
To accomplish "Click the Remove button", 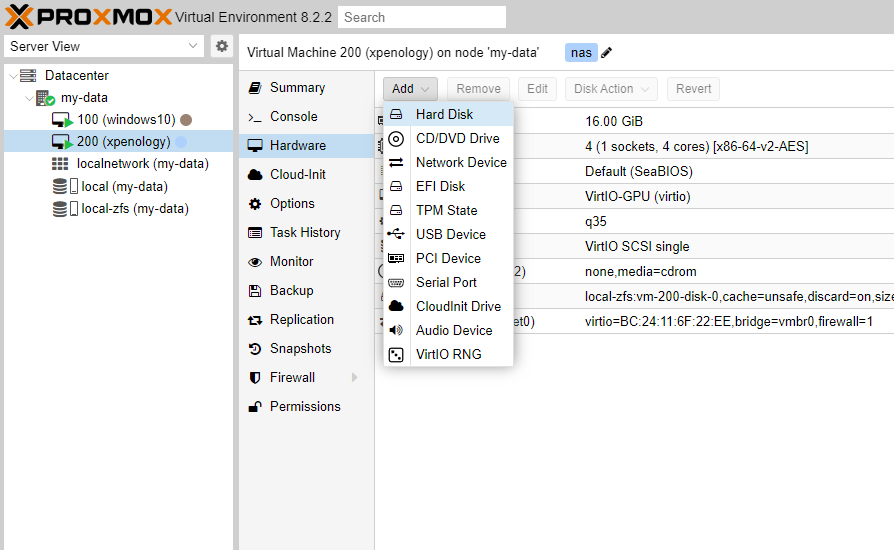I will [478, 89].
